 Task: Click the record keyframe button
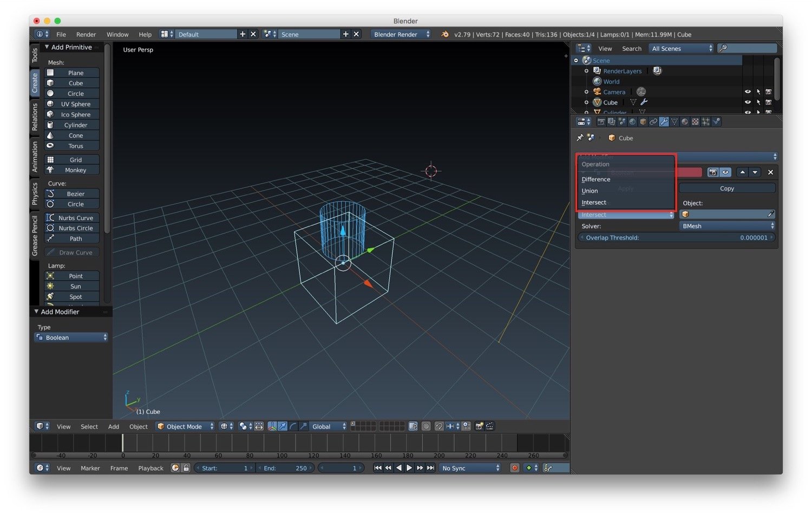tap(514, 468)
